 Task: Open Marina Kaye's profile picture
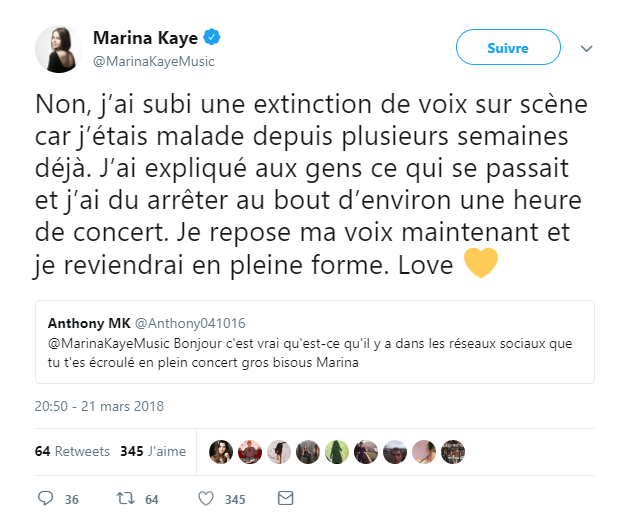coord(59,48)
